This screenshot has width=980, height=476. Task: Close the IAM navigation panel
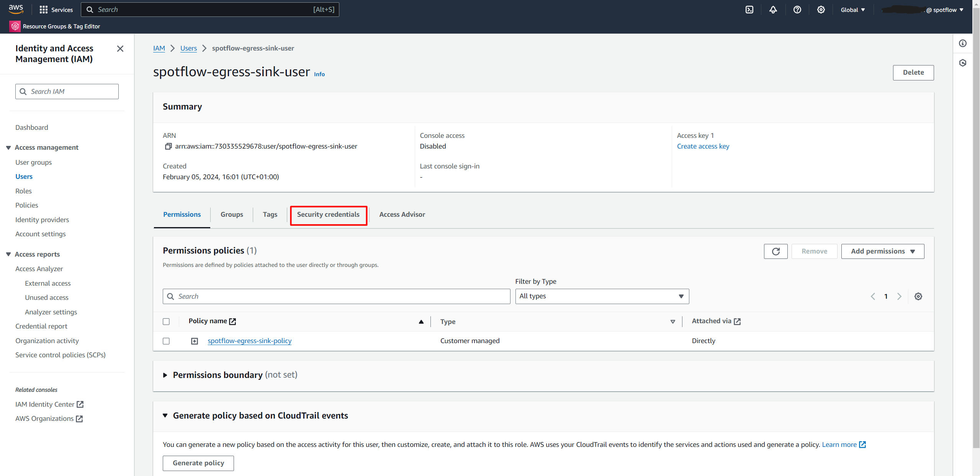[x=120, y=49]
